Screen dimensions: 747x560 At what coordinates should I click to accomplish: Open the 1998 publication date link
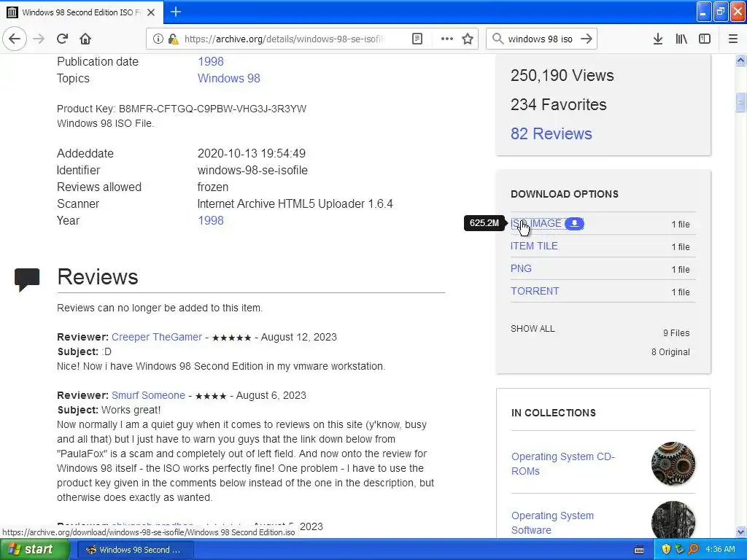211,61
